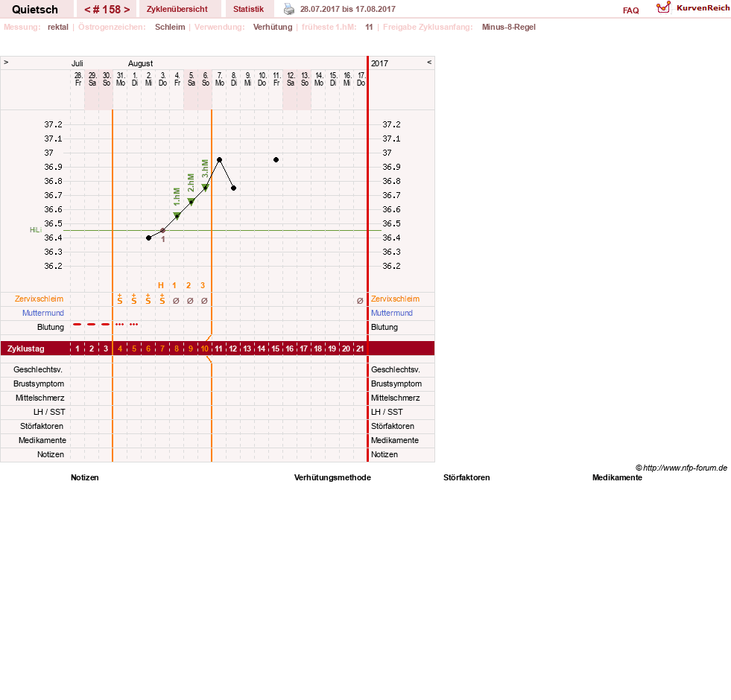Viewport: 731px width, 700px height.
Task: Open the Zyklenübersicht tab
Action: click(177, 10)
